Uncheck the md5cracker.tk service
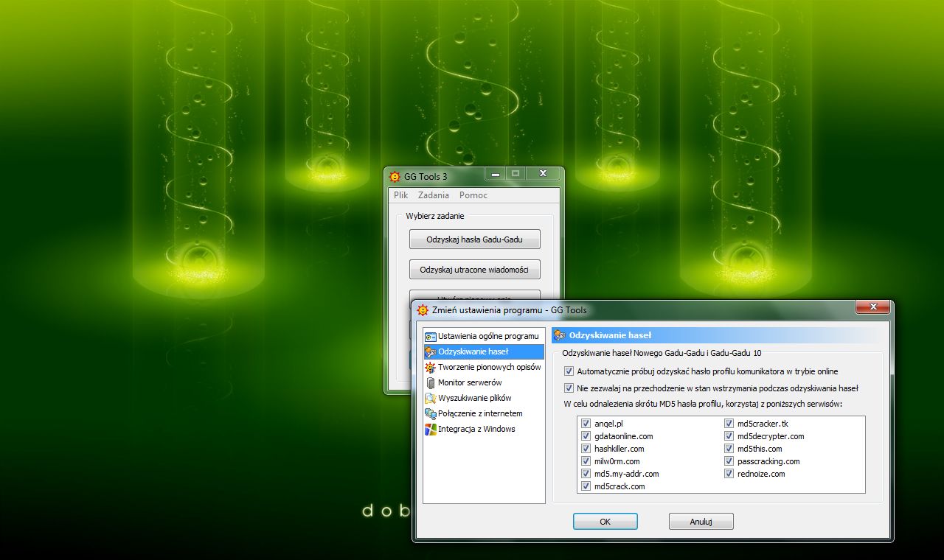Screen dimensions: 944x560 [729, 424]
